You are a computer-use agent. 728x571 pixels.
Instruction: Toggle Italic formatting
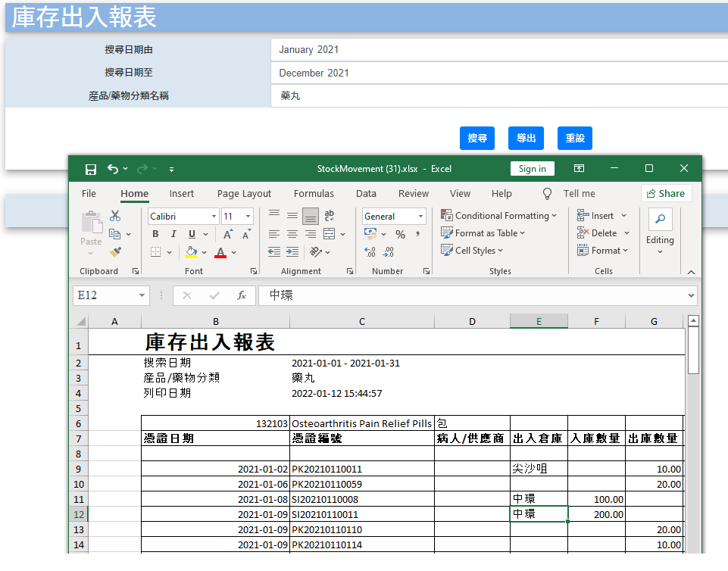coord(173,234)
